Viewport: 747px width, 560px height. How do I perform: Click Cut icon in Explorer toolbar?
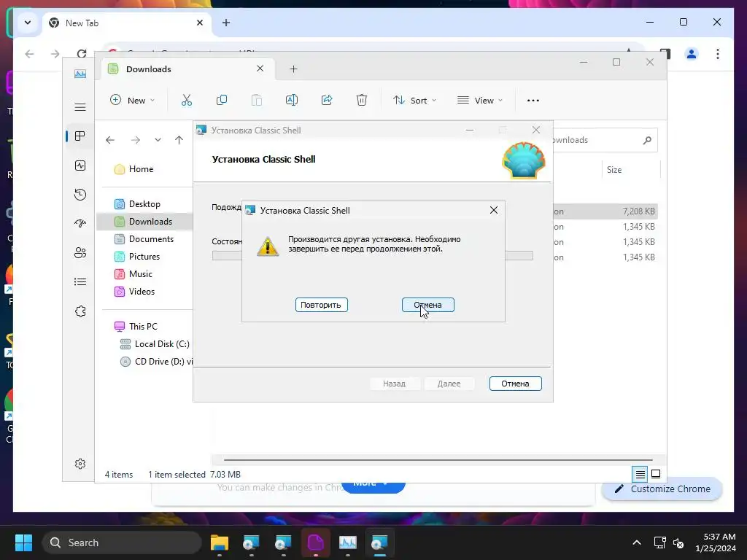tap(186, 100)
